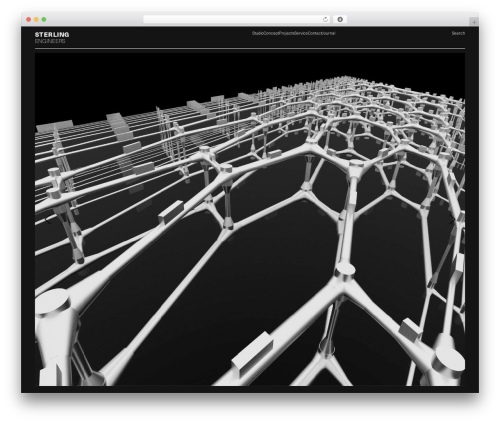This screenshot has height=423, width=500.
Task: Click the download icon beside address bar
Action: 340,19
